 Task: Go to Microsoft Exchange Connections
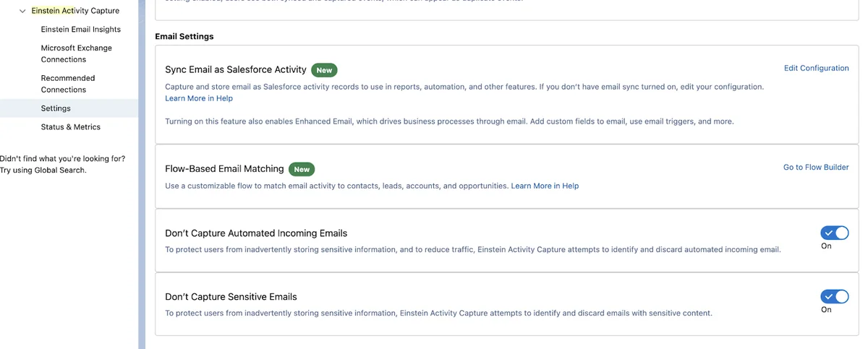point(77,53)
